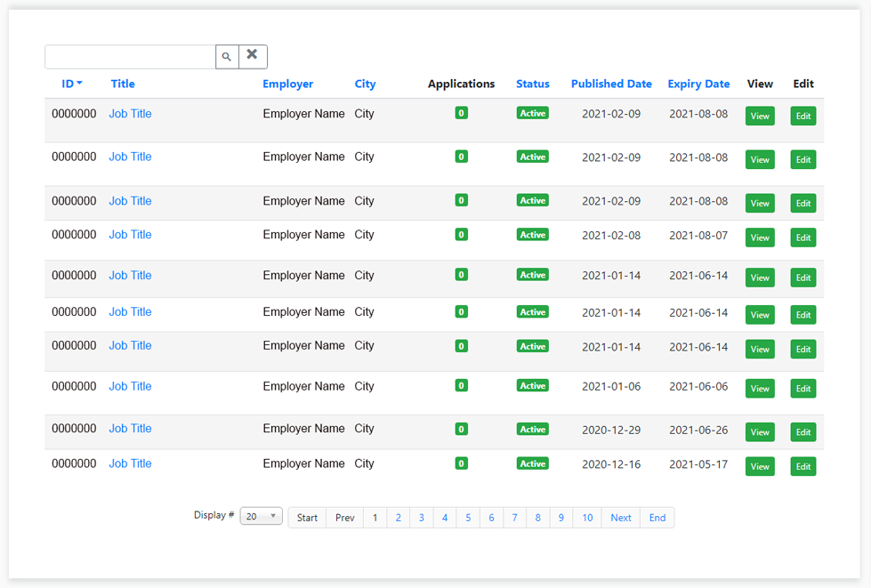Click the Next pagination button
This screenshot has width=871, height=588.
tap(620, 517)
